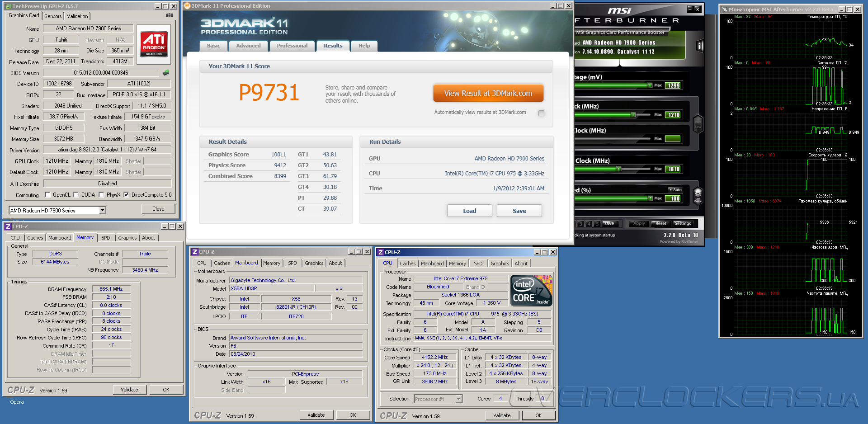Open the Advanced tab in 3DMark 11
868x424 pixels.
tap(248, 46)
